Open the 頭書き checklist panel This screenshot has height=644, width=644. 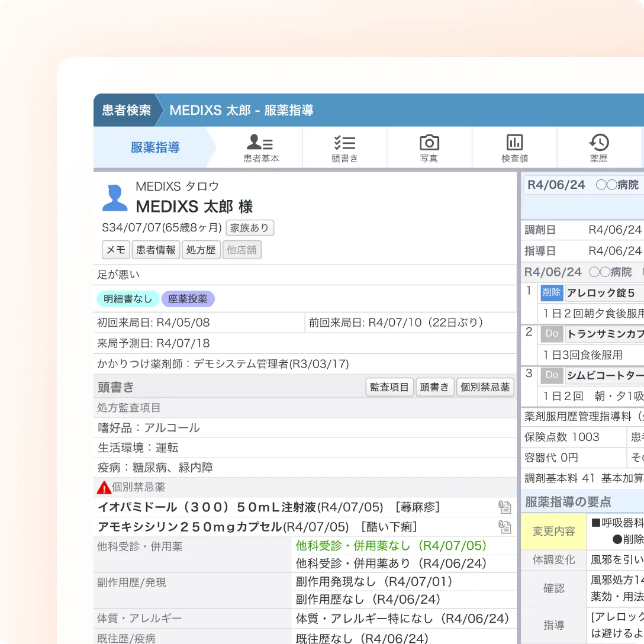tap(344, 147)
